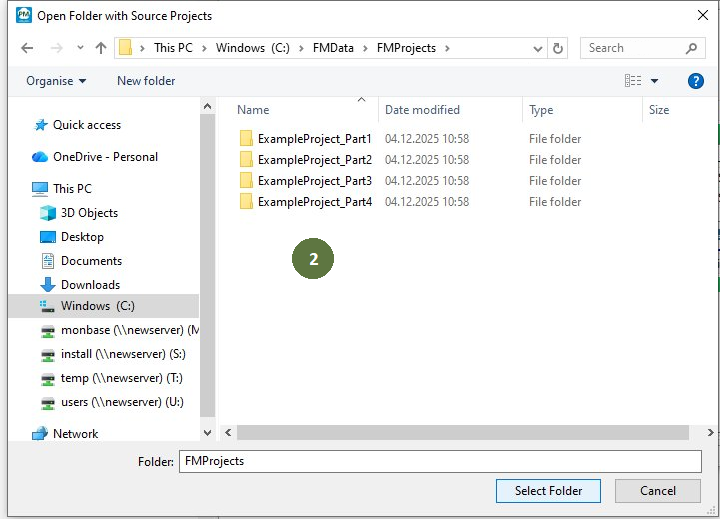The width and height of the screenshot is (720, 519).
Task: Click the horizontal scrollbar in file list
Action: click(x=462, y=433)
